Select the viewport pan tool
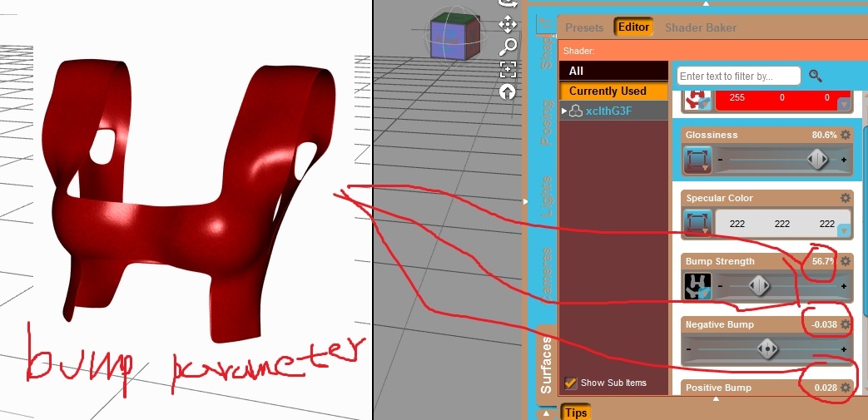868x420 pixels. (508, 24)
